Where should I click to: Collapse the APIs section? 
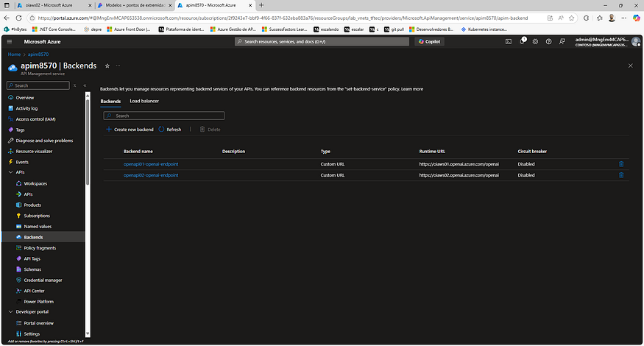[11, 172]
